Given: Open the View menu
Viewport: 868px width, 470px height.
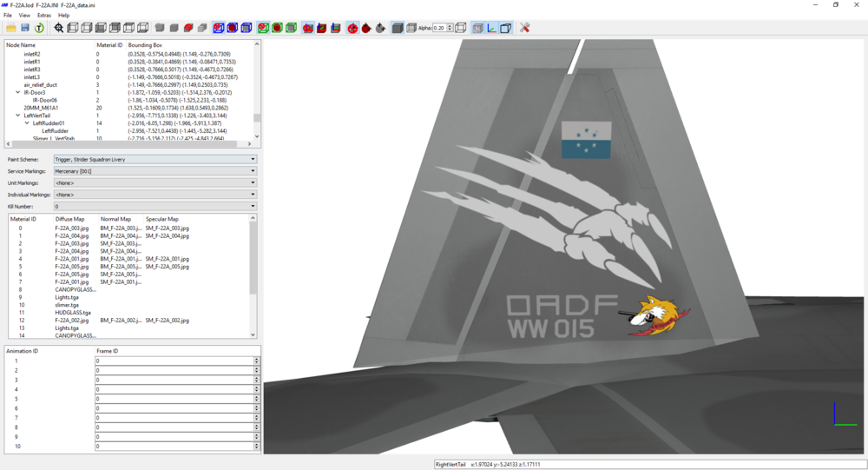Looking at the screenshot, I should coord(25,16).
